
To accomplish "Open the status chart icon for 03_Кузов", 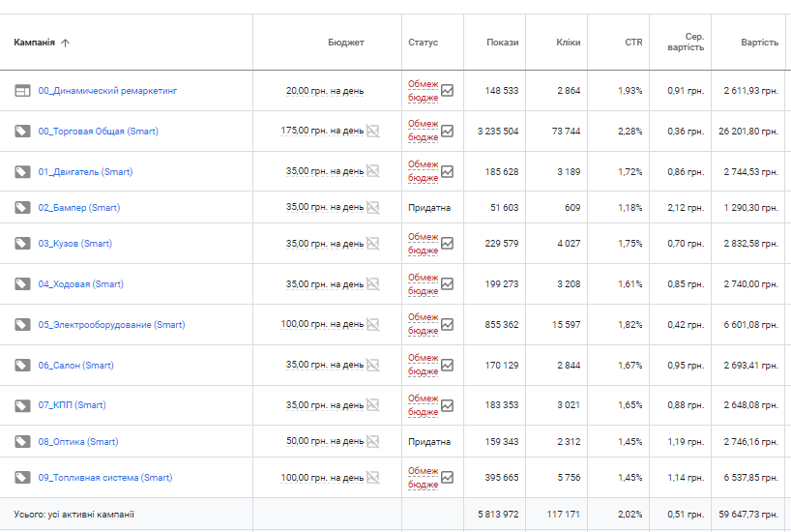I will click(447, 244).
